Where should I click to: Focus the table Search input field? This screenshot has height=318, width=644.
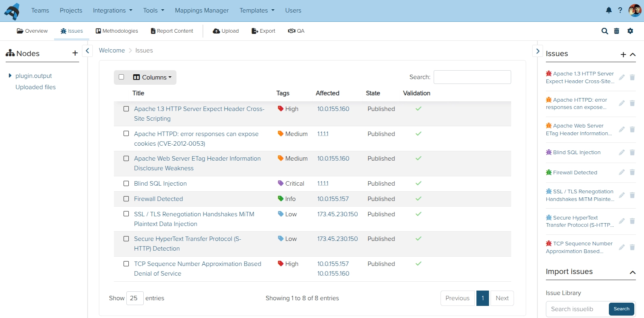click(472, 77)
